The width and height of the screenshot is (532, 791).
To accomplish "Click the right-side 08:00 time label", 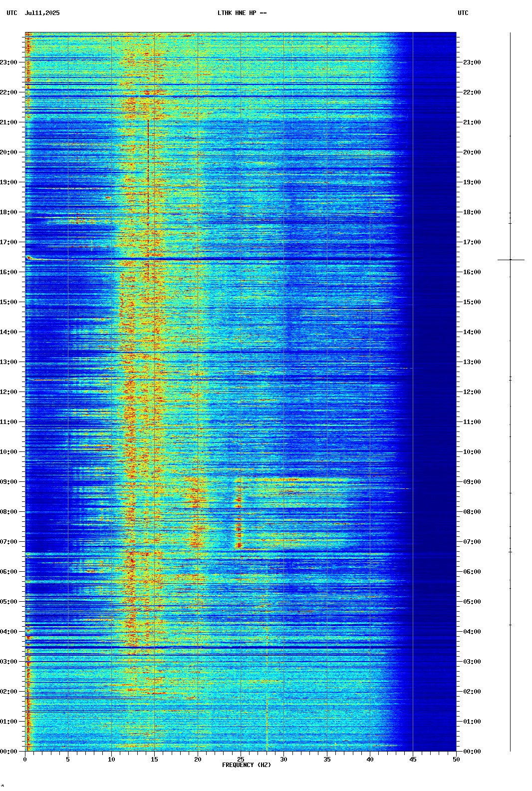I will coord(472,512).
